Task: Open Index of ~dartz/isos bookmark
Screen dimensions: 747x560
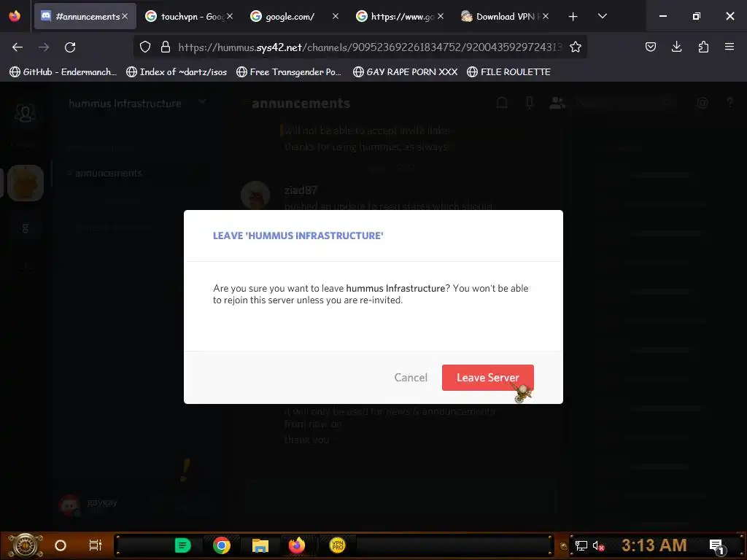Action: pos(177,72)
